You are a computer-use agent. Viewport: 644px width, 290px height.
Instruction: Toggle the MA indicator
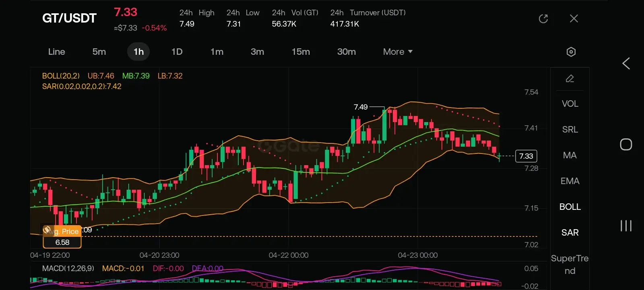tap(570, 155)
